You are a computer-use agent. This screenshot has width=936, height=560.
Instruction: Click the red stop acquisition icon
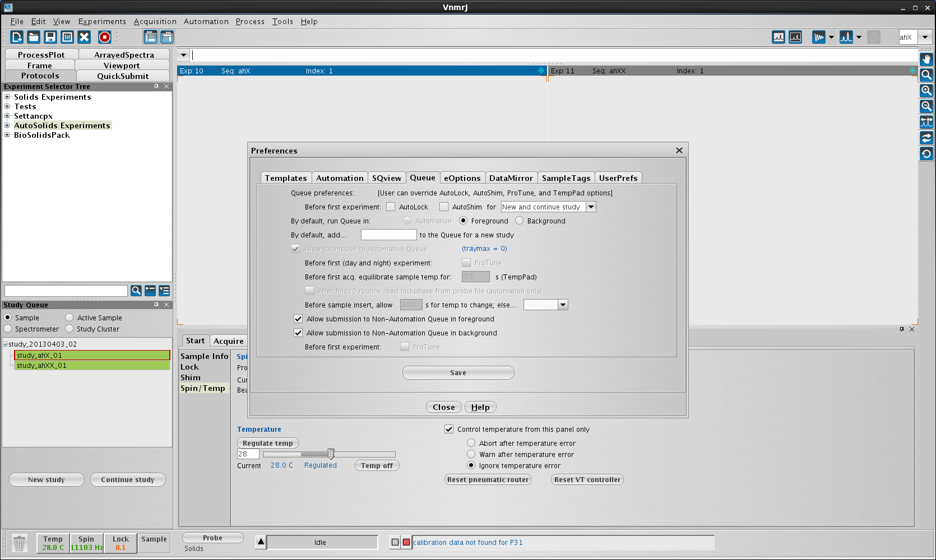pos(104,37)
